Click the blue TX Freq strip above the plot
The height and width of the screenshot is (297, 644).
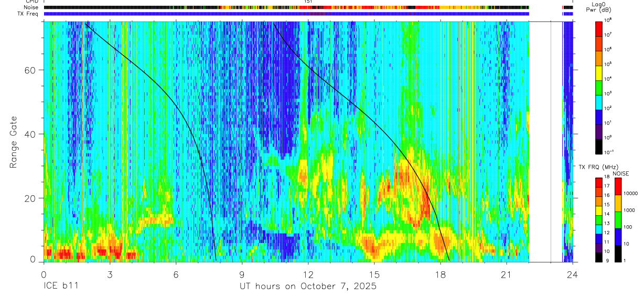(286, 14)
